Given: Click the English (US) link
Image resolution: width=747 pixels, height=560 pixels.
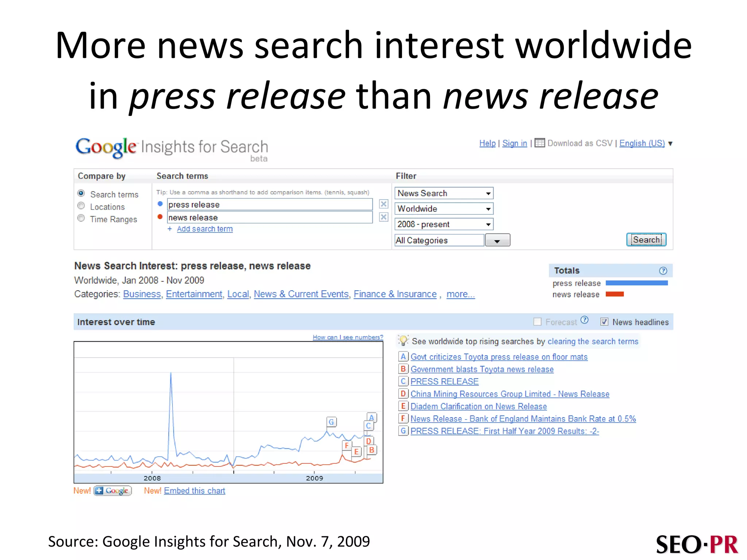Looking at the screenshot, I should [x=642, y=143].
